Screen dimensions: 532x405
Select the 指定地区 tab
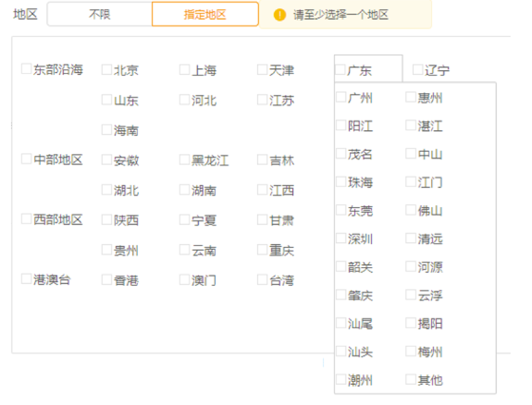pos(205,14)
